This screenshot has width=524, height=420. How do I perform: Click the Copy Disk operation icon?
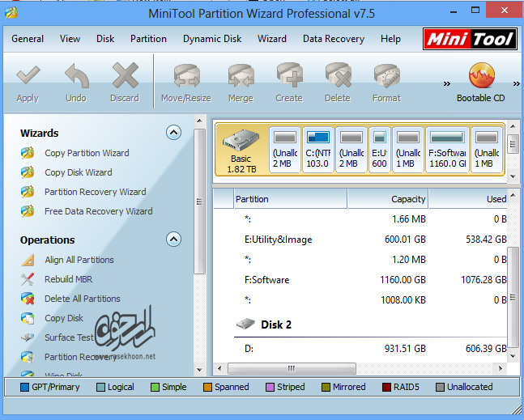28,318
